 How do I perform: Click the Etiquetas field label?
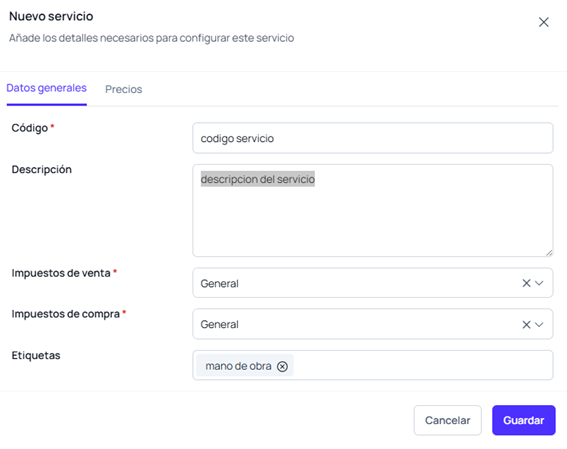[x=36, y=355]
